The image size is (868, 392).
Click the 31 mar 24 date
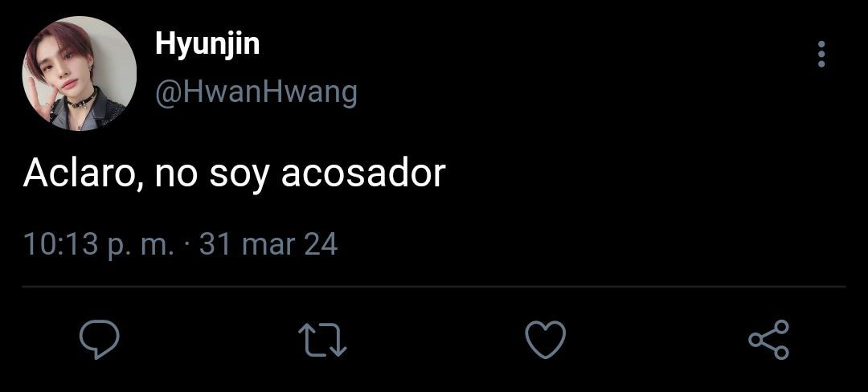pos(268,244)
